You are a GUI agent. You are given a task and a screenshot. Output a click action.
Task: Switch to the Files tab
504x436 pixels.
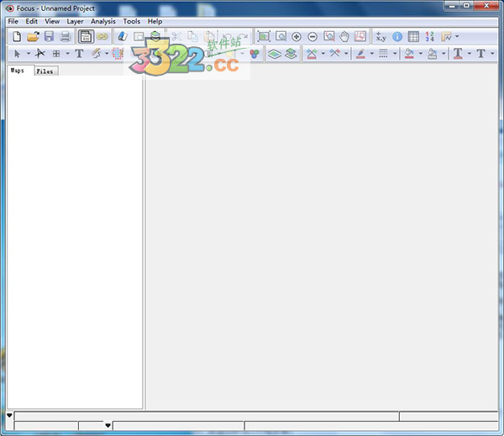click(x=45, y=71)
